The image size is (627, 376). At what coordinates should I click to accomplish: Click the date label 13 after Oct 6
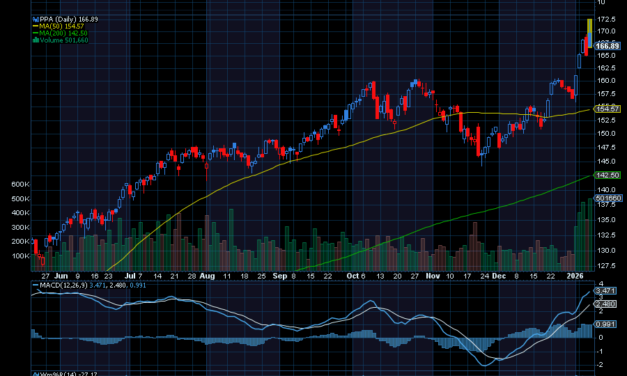[x=380, y=276]
